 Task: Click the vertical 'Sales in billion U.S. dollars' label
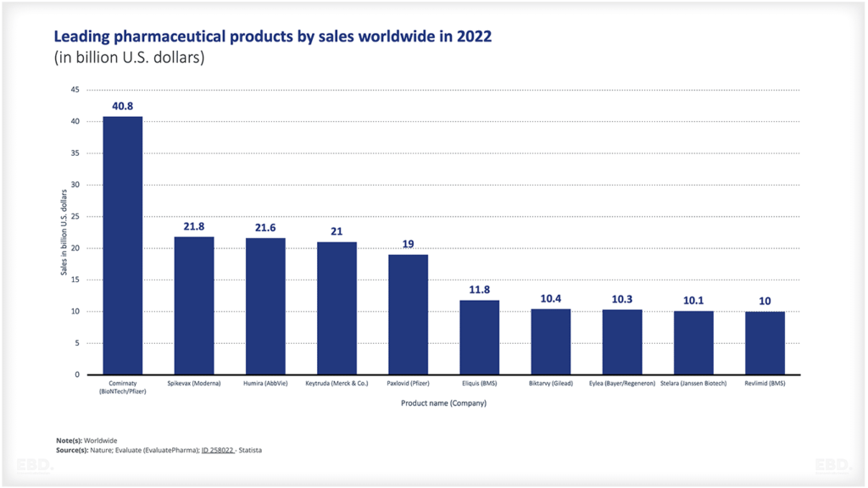[64, 232]
